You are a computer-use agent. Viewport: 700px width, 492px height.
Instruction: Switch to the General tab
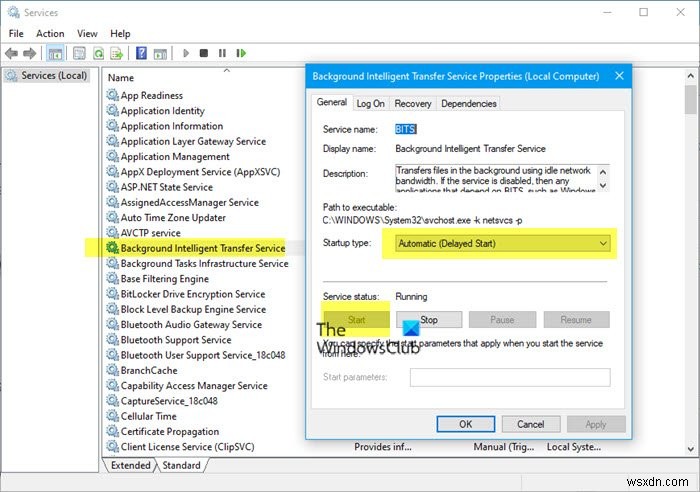click(x=332, y=102)
